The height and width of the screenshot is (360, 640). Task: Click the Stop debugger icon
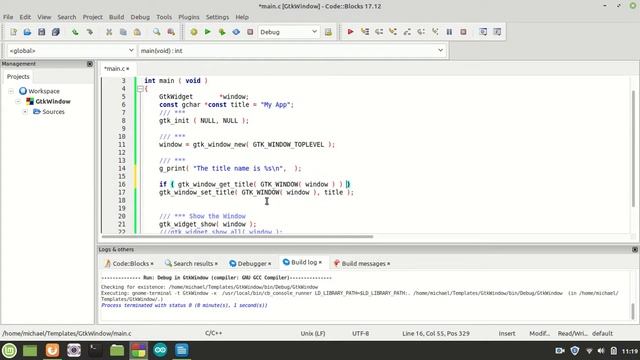[x=463, y=32]
